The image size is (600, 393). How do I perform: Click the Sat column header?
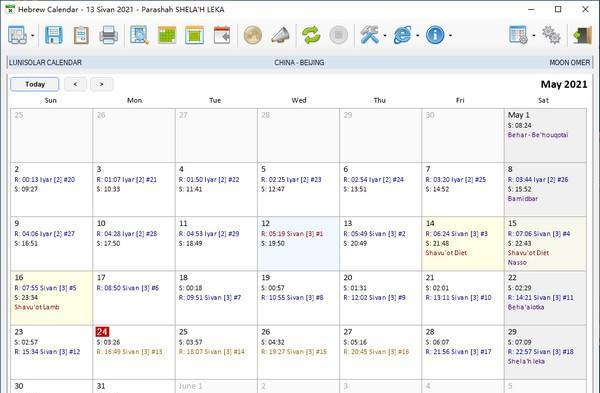tap(543, 100)
